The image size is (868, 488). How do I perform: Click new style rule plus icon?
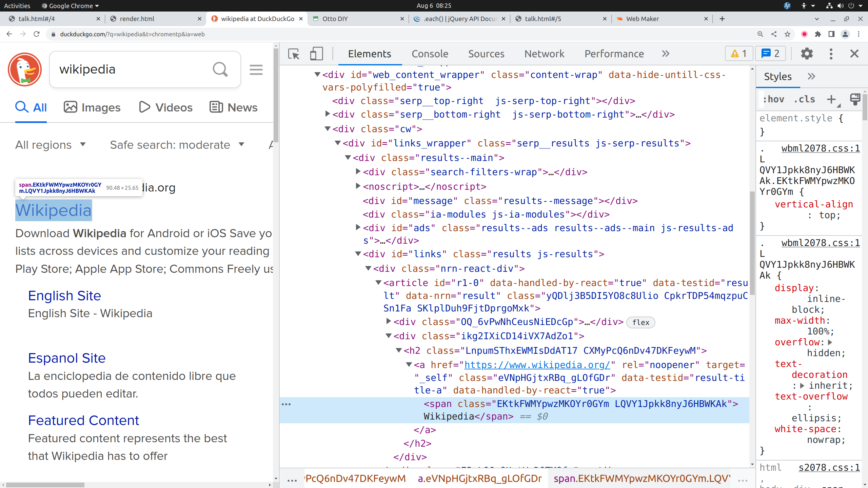tap(831, 99)
